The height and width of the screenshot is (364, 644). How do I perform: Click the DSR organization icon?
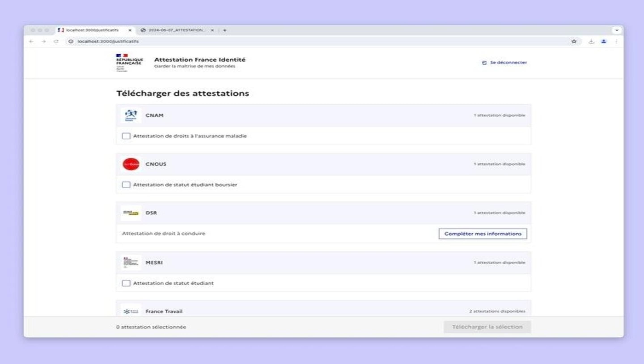pyautogui.click(x=131, y=212)
